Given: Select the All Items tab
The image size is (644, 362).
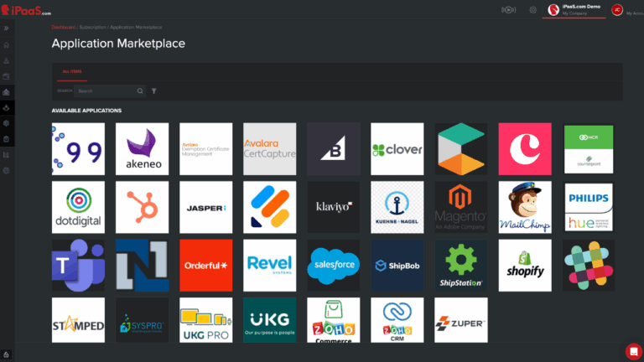Looking at the screenshot, I should point(71,73).
